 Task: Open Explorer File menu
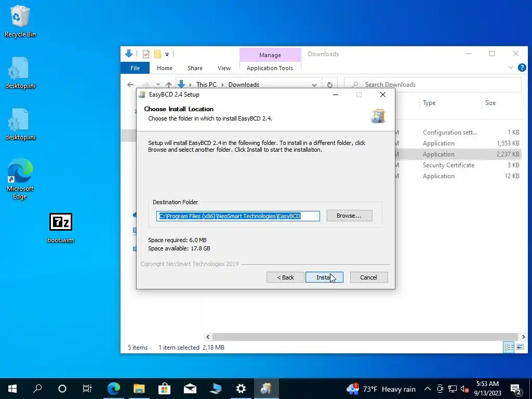point(135,68)
